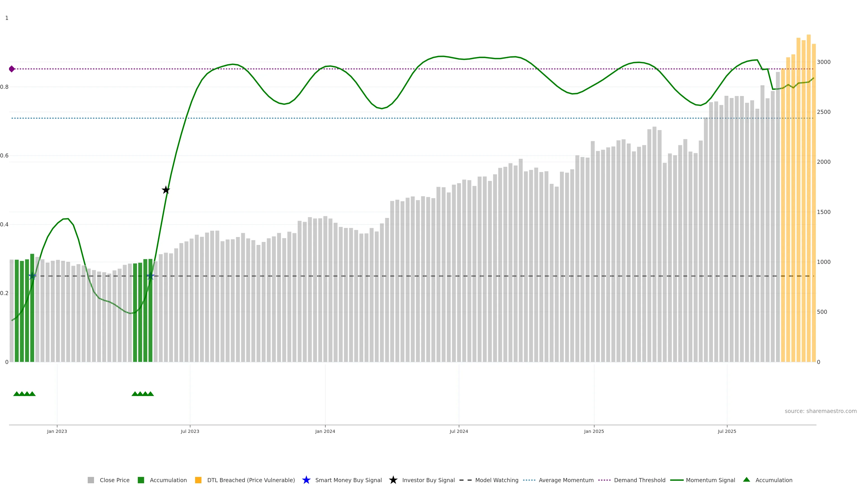Click the green Accumulation triangle legend icon
This screenshot has width=868, height=488.
746,480
